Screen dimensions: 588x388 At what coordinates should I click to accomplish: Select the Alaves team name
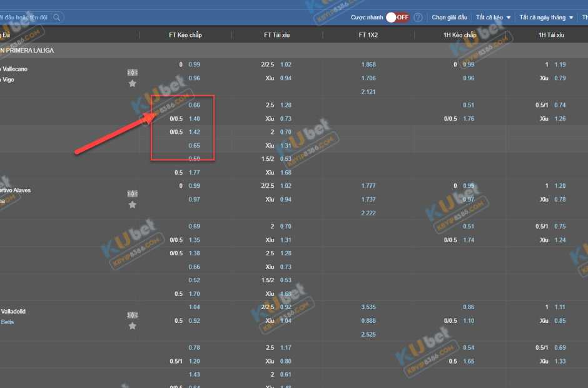pos(16,190)
